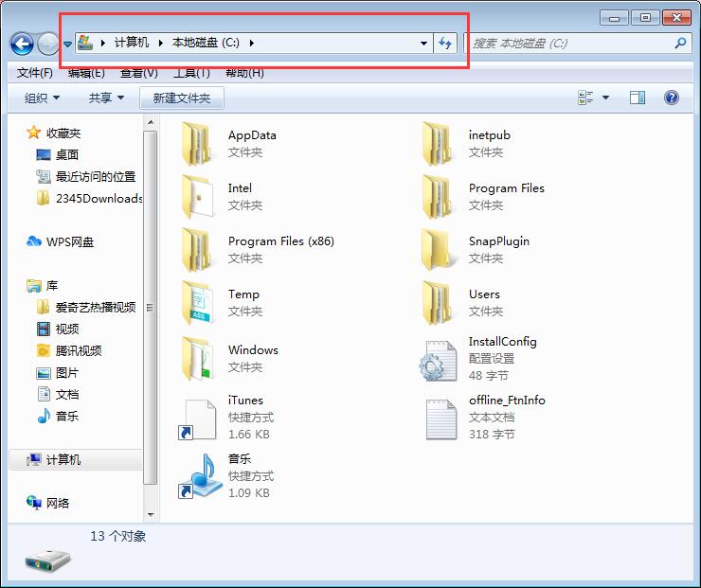This screenshot has height=588, width=701.
Task: Click the navigation pane scroll down arrow
Action: (x=151, y=515)
